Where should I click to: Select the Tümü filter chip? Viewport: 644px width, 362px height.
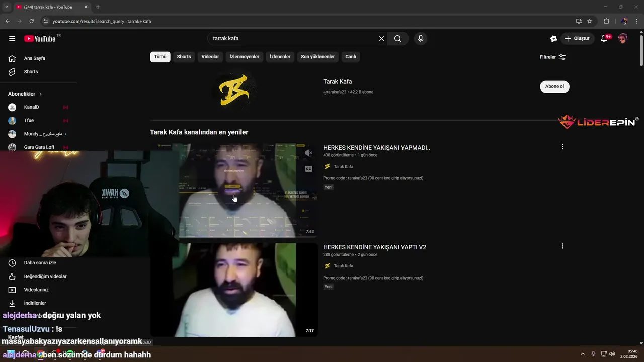point(160,57)
